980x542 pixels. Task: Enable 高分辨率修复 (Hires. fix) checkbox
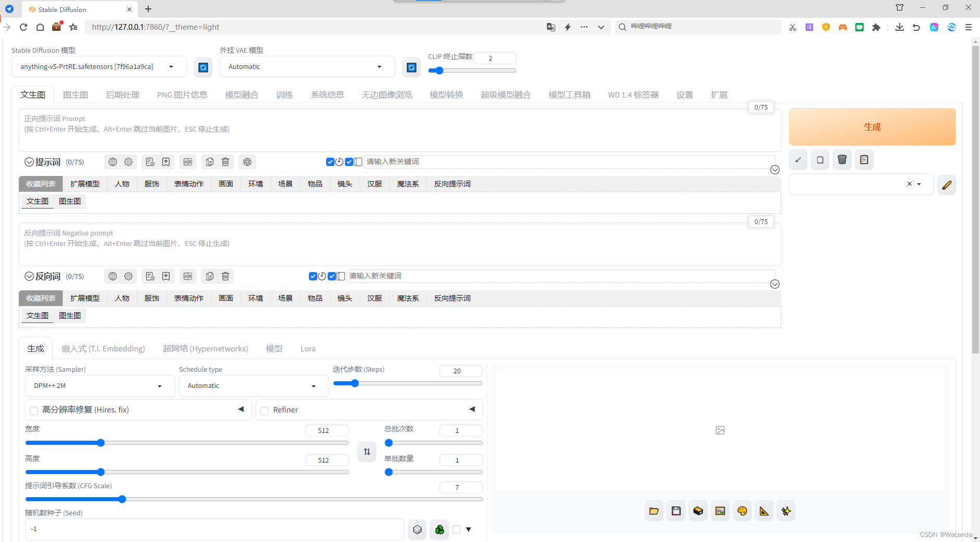[x=34, y=410]
